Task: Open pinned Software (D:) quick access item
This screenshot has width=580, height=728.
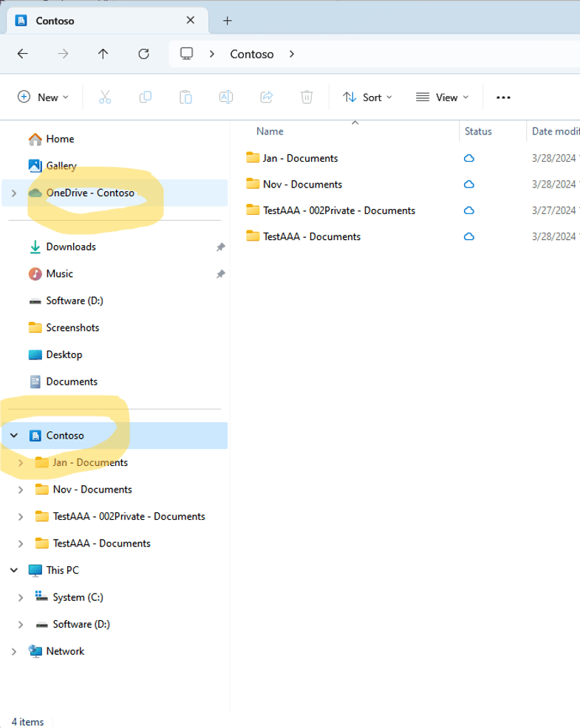Action: (75, 301)
